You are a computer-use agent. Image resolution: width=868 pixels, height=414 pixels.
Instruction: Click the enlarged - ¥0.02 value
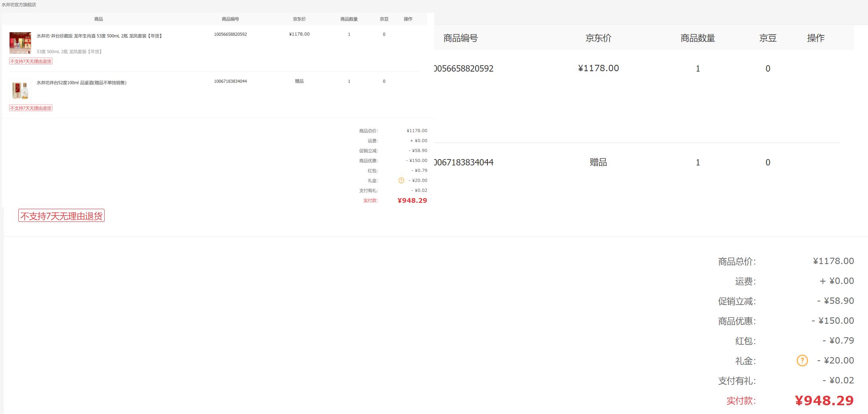[x=838, y=381]
